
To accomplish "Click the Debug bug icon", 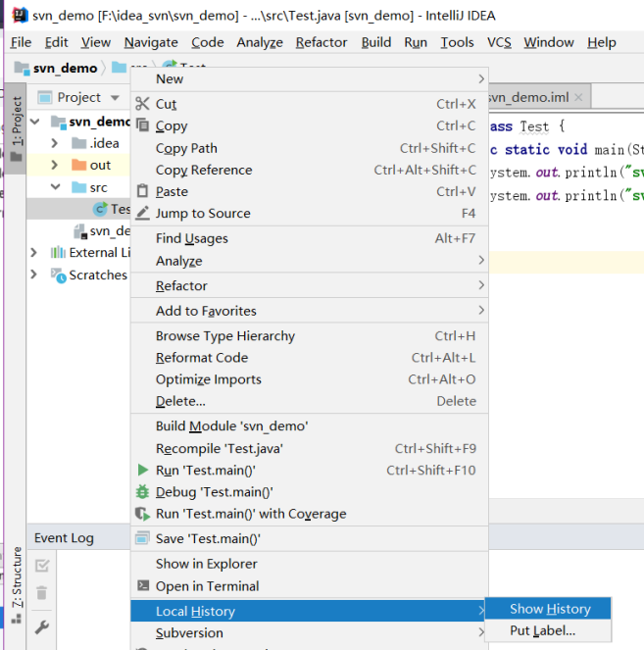I will [x=142, y=491].
